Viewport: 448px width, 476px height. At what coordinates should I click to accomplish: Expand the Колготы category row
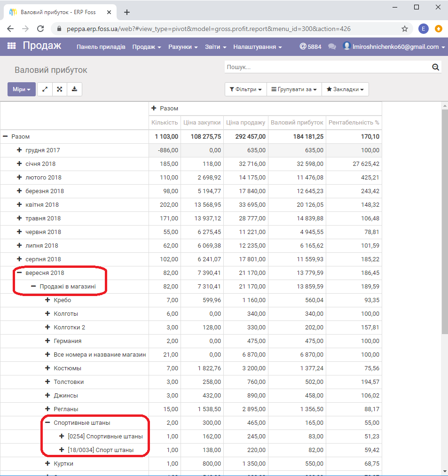coord(47,313)
